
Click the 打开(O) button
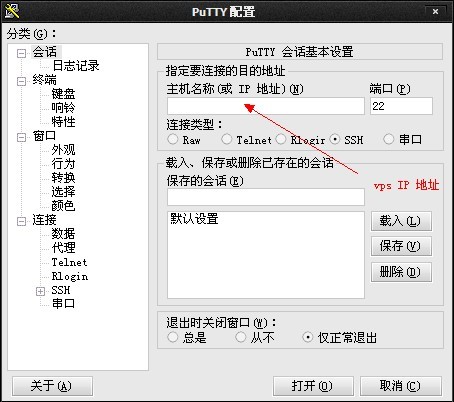313,386
